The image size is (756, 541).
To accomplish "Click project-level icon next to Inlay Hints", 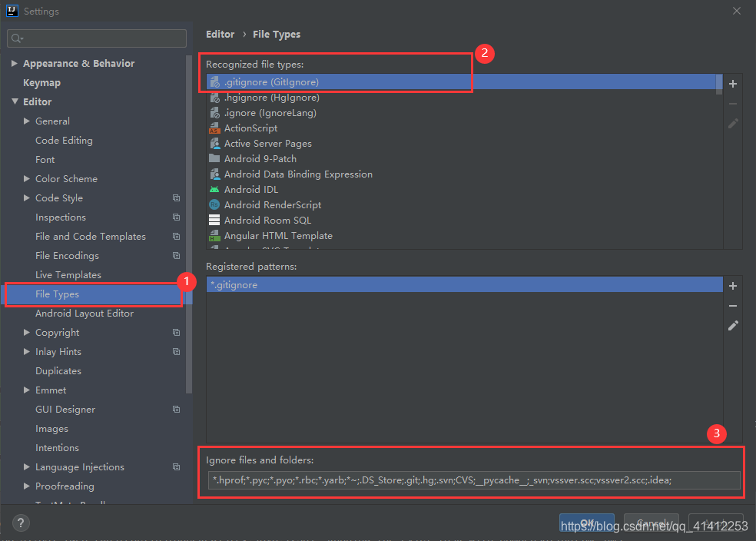I will 177,351.
